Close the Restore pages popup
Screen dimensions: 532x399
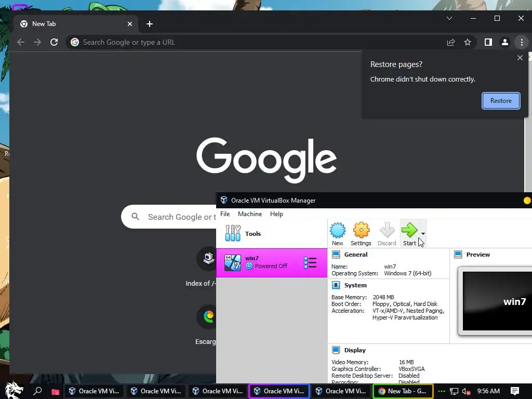click(x=520, y=58)
